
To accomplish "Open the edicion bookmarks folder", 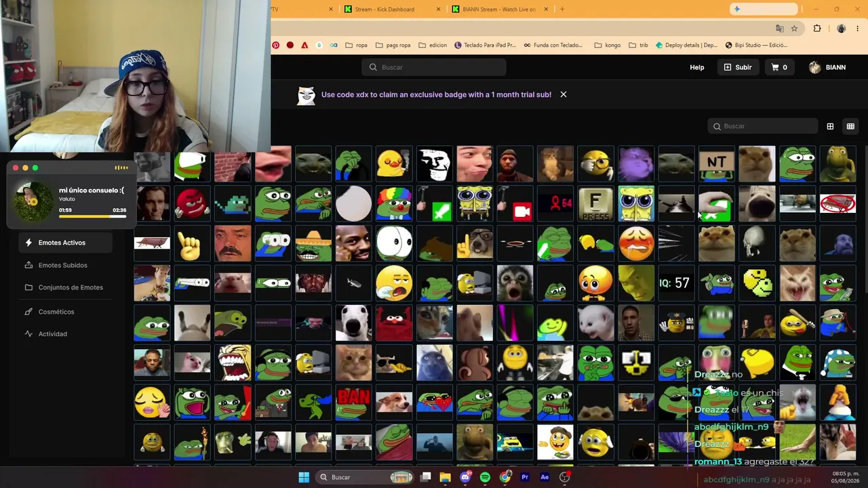I will pyautogui.click(x=433, y=45).
